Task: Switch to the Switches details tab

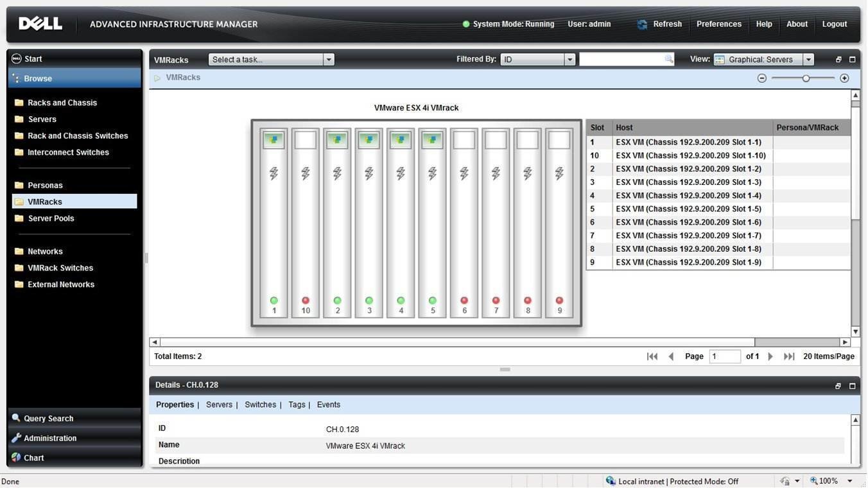Action: [x=260, y=405]
